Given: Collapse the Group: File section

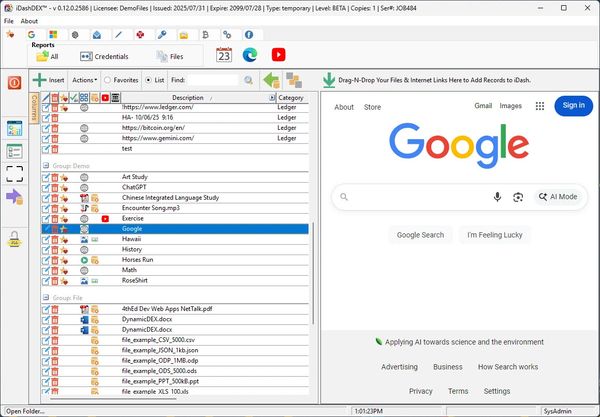Looking at the screenshot, I should (x=46, y=298).
